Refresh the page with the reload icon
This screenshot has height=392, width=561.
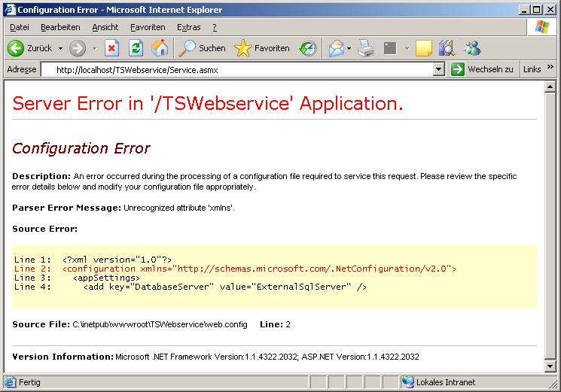[136, 48]
